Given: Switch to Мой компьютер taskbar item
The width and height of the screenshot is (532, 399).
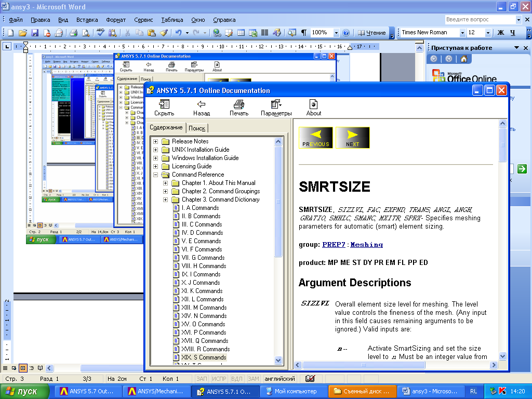Looking at the screenshot, I should [x=294, y=391].
